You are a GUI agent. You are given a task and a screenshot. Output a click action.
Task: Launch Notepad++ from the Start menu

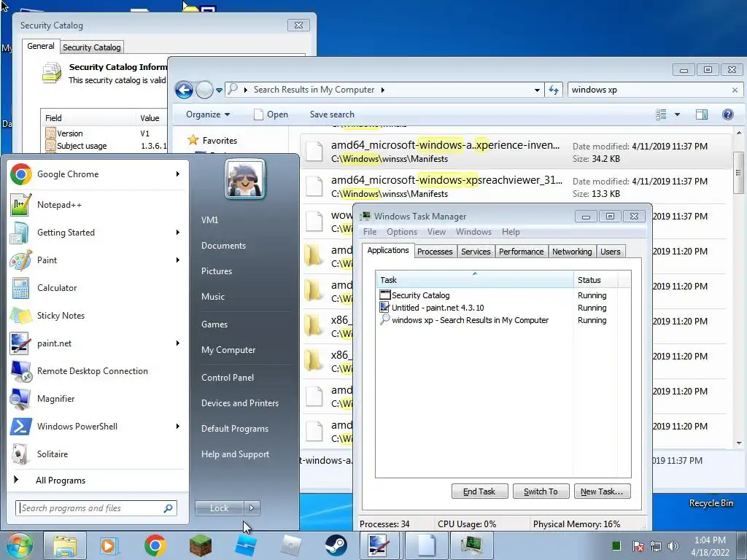click(x=98, y=205)
